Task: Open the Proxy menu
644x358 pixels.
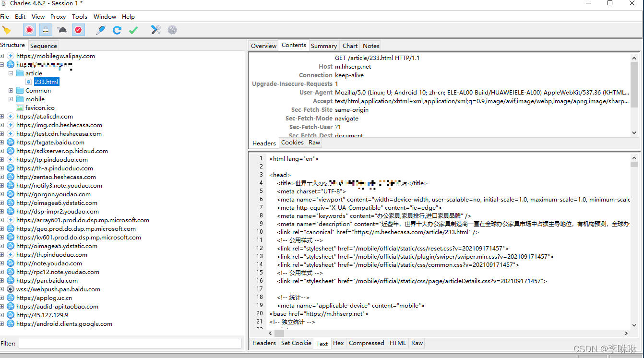Action: coord(58,16)
